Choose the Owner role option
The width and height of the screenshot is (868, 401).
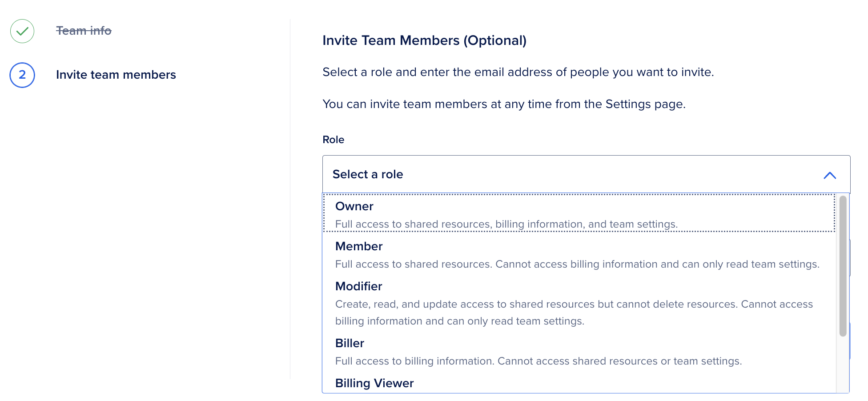pyautogui.click(x=354, y=206)
